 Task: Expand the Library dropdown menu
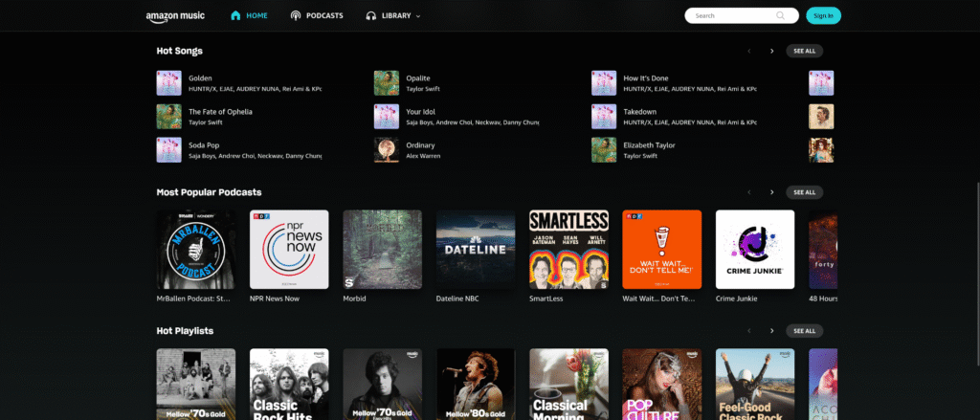tap(393, 16)
